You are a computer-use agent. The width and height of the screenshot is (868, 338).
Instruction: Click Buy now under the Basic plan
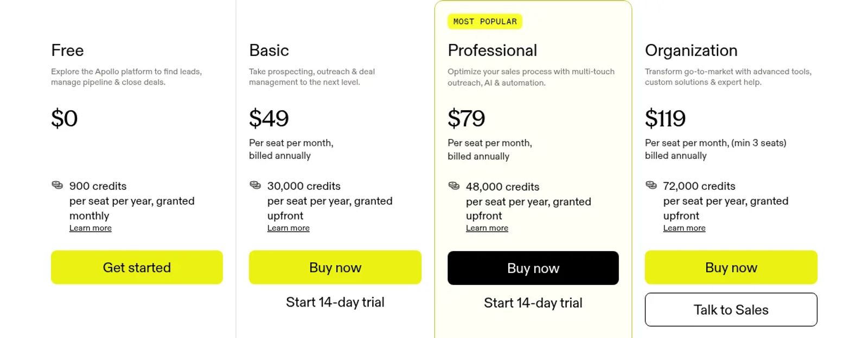pyautogui.click(x=335, y=267)
